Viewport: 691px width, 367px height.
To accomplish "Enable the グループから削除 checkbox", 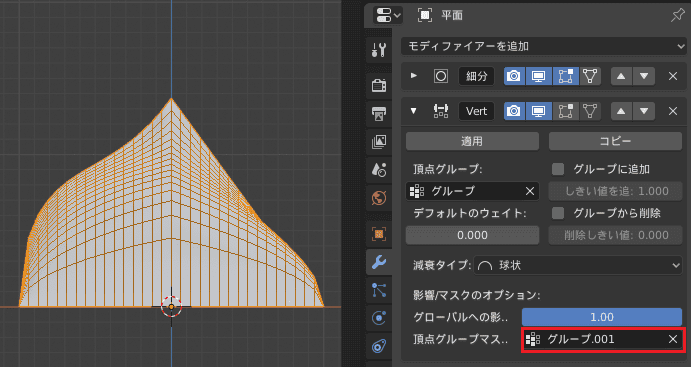I will (558, 213).
